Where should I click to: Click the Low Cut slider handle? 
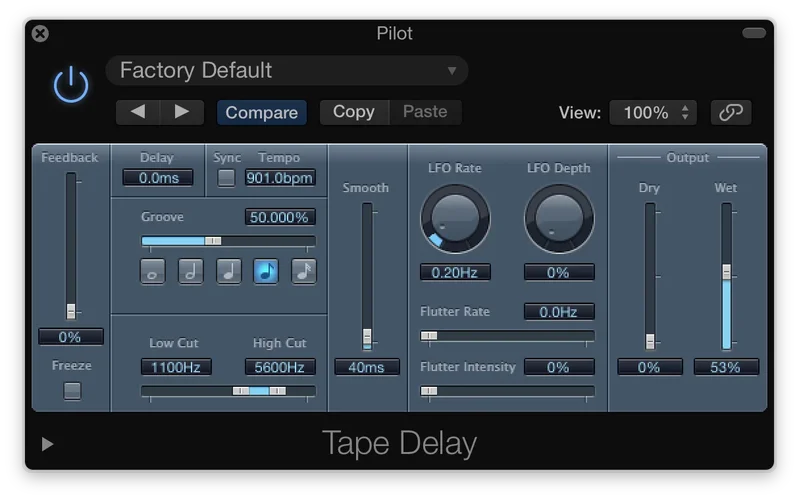241,391
